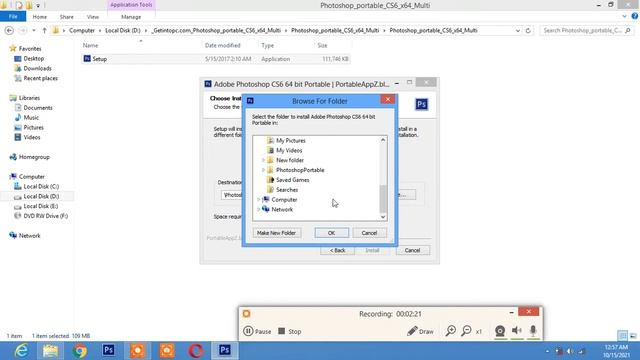The image size is (640, 360).
Task: Launch Google Chrome from the taskbar
Action: [80, 351]
